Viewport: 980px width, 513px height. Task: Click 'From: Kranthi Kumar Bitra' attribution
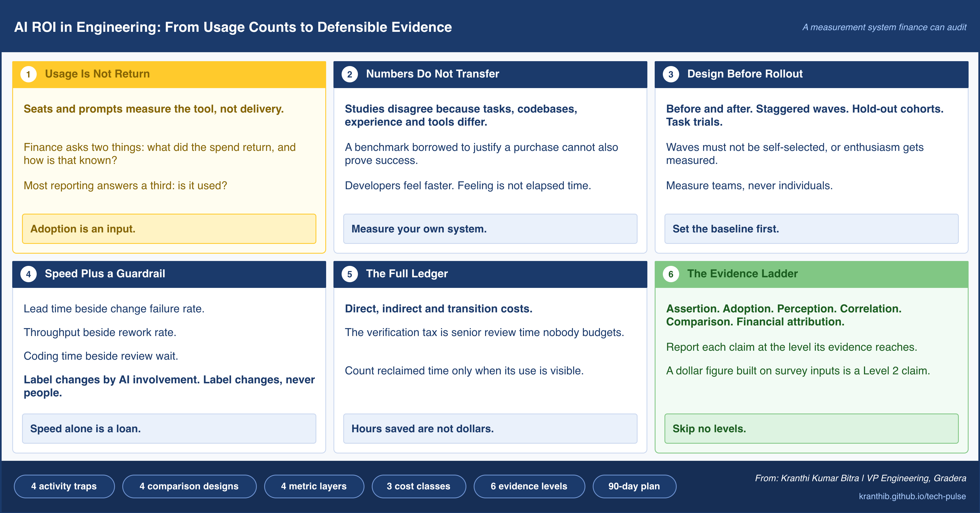point(860,478)
